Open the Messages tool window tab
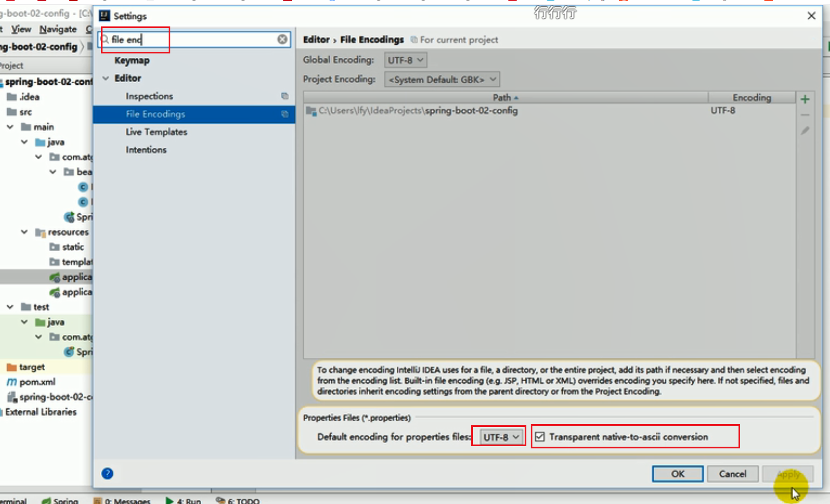 (122, 501)
